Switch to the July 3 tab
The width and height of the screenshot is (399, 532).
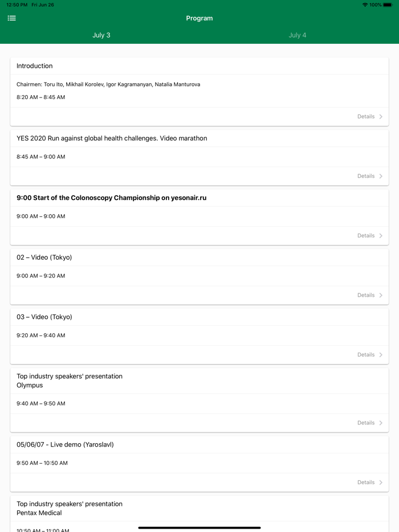[x=101, y=35]
